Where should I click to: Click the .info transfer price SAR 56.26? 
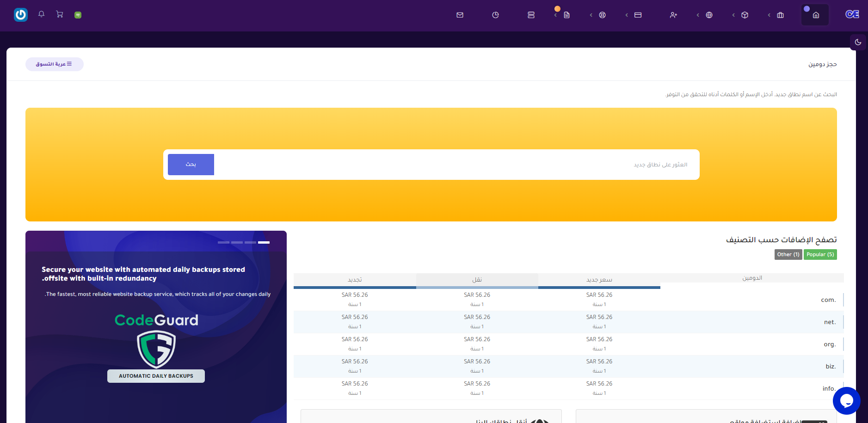[477, 384]
